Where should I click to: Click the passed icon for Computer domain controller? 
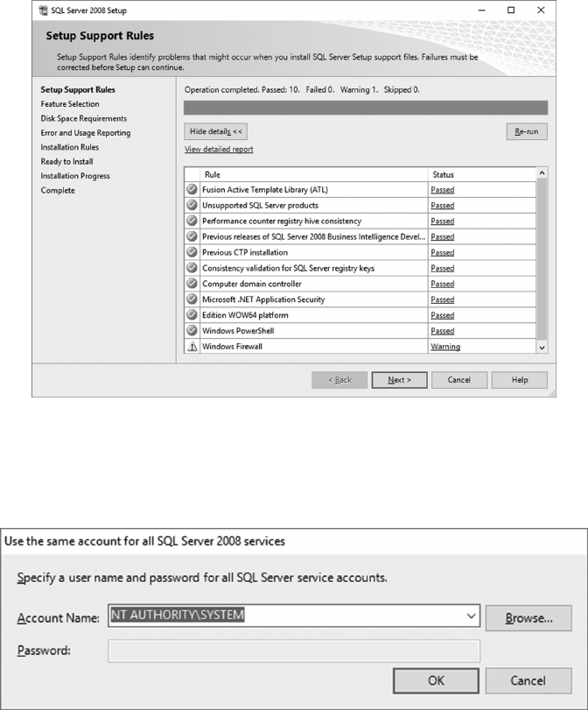(192, 284)
